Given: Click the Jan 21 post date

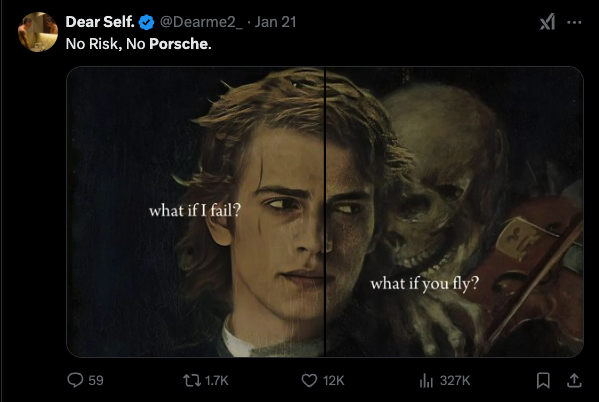Looking at the screenshot, I should [275, 22].
